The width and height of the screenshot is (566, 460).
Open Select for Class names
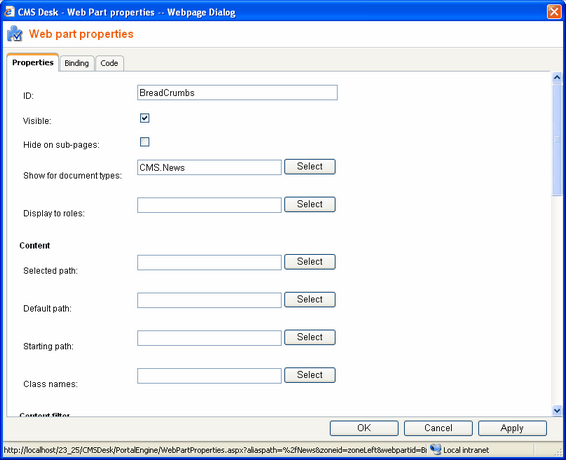(x=310, y=375)
